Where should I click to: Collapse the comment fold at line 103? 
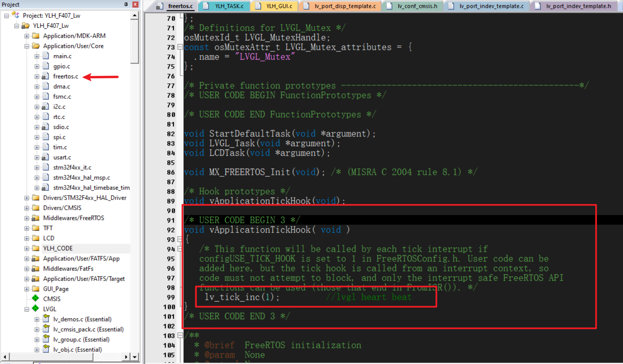coord(180,335)
